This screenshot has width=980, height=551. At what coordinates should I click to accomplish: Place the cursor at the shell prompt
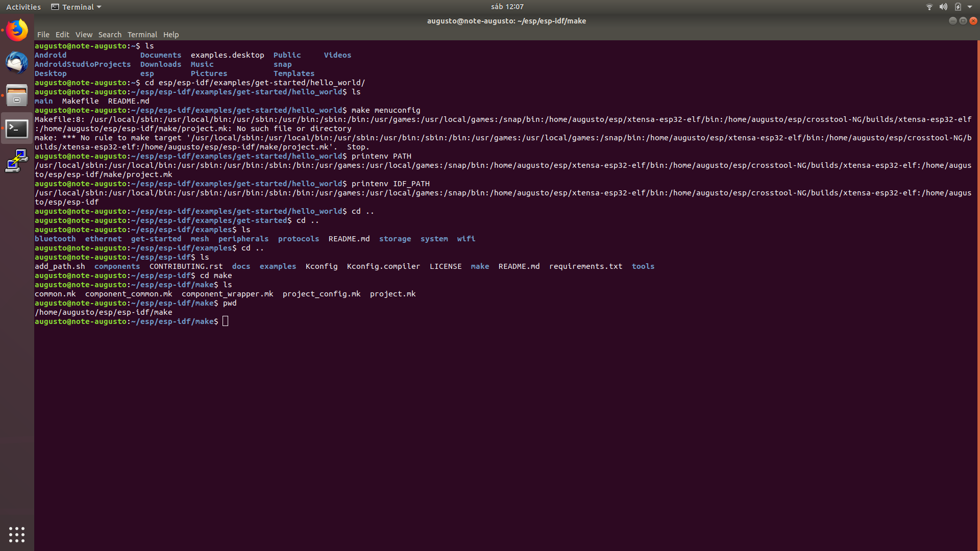coord(225,321)
